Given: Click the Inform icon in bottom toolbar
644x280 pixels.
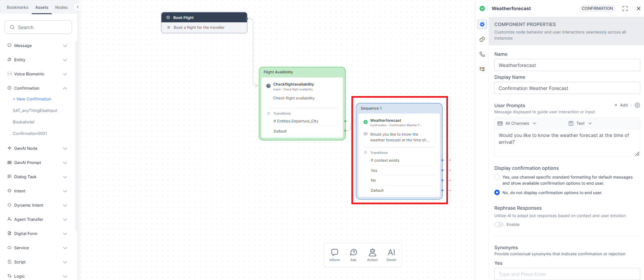Looking at the screenshot, I should pos(335,255).
